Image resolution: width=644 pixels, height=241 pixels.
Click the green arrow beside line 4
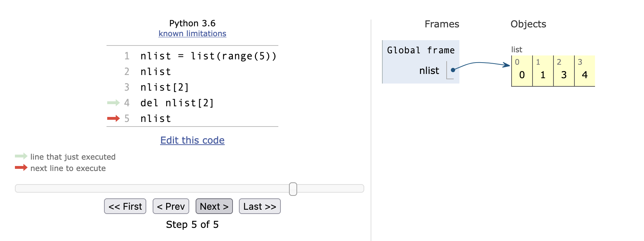click(113, 103)
